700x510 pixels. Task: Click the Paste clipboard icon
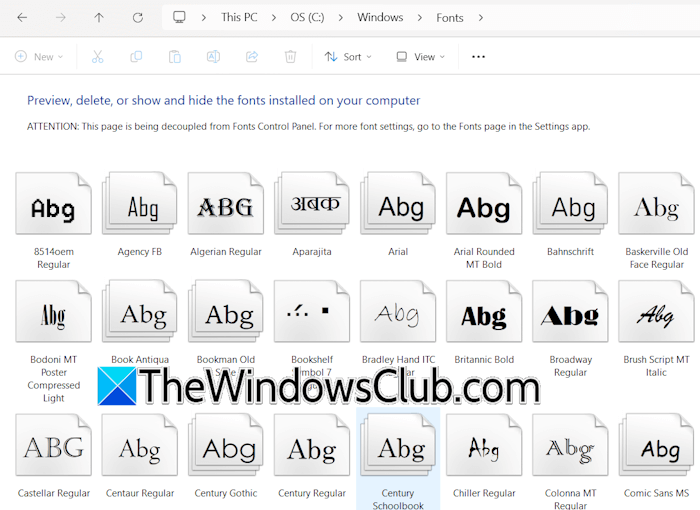(x=174, y=57)
